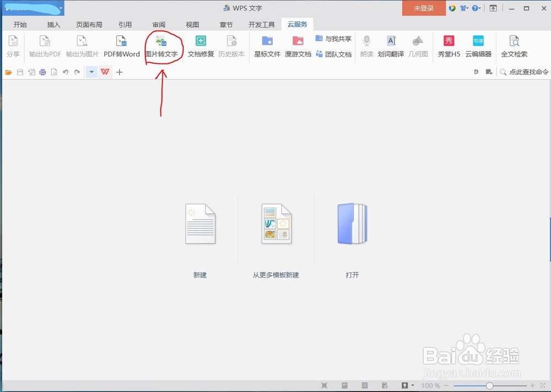Enable 划词翻译 word translation
The width and height of the screenshot is (551, 392).
[x=391, y=46]
